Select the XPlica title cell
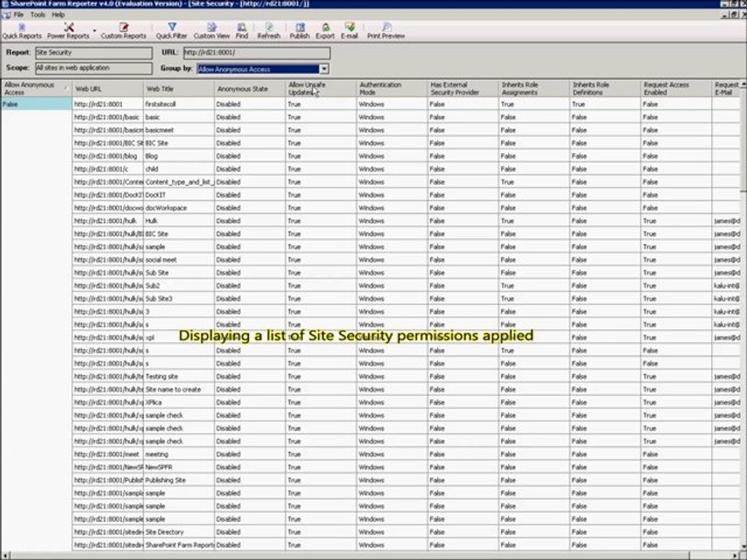 point(179,402)
